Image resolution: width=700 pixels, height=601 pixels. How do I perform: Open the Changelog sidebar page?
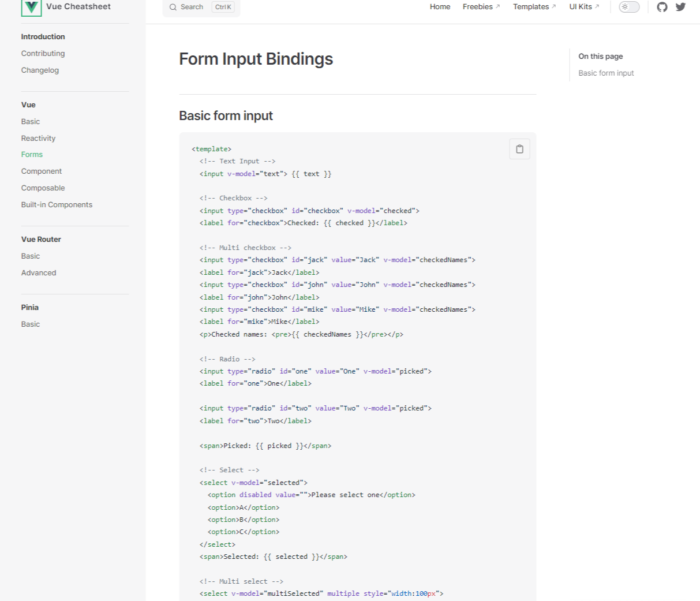tap(40, 70)
